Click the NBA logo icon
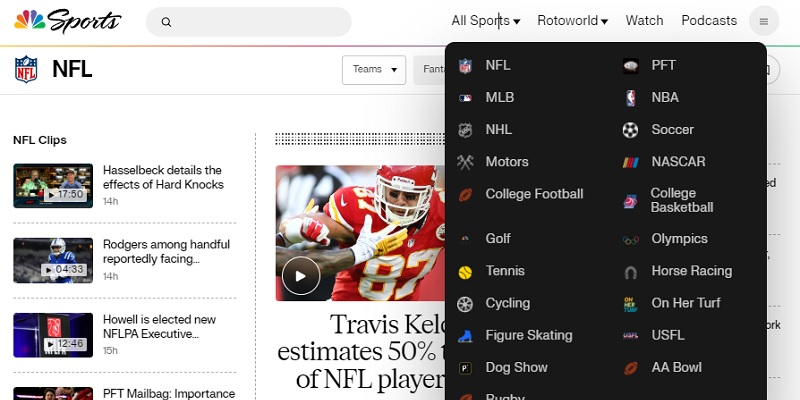The width and height of the screenshot is (800, 400). pyautogui.click(x=631, y=98)
